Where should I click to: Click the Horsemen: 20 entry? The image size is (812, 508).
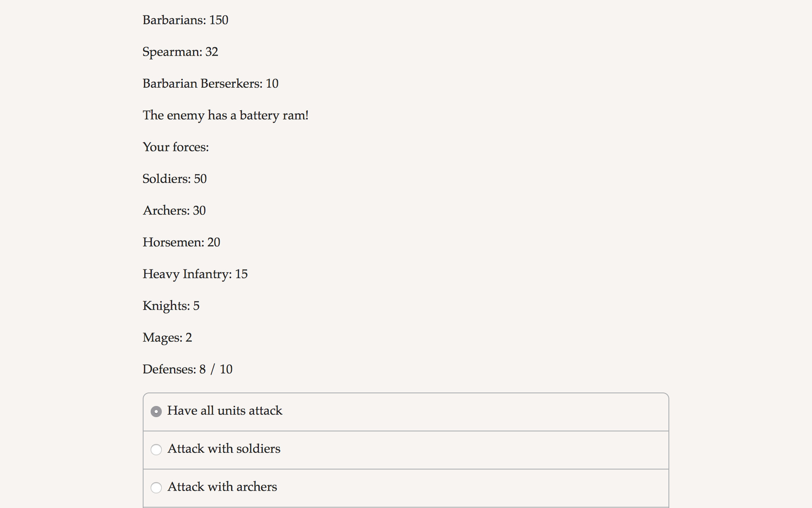click(x=181, y=242)
